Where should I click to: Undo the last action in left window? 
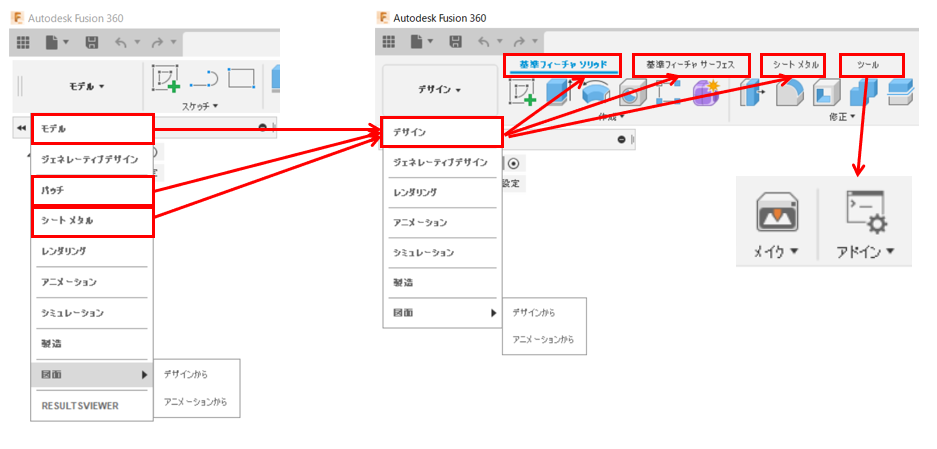tap(120, 42)
